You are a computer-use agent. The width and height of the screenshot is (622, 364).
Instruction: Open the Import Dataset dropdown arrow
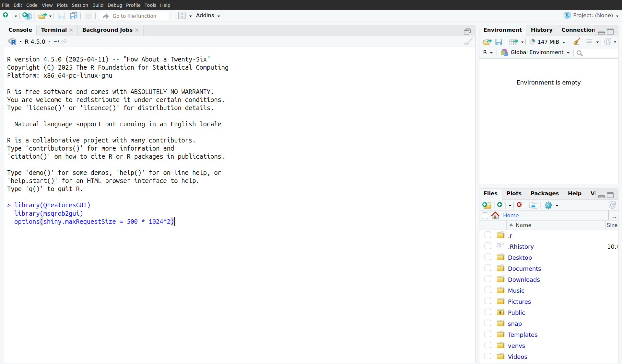click(x=522, y=42)
